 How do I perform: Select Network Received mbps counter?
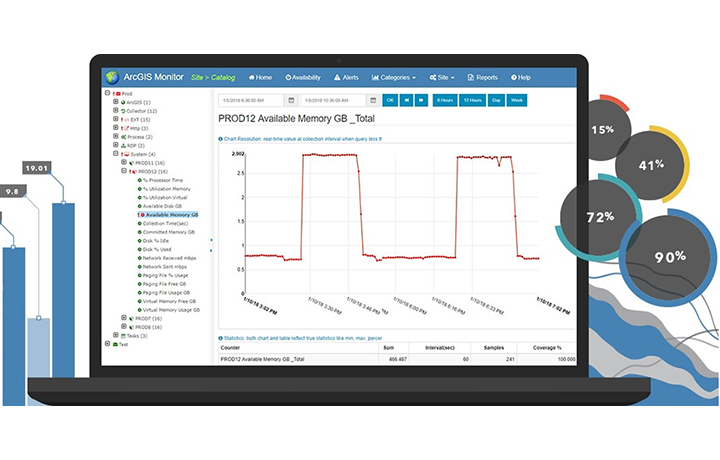[x=169, y=258]
